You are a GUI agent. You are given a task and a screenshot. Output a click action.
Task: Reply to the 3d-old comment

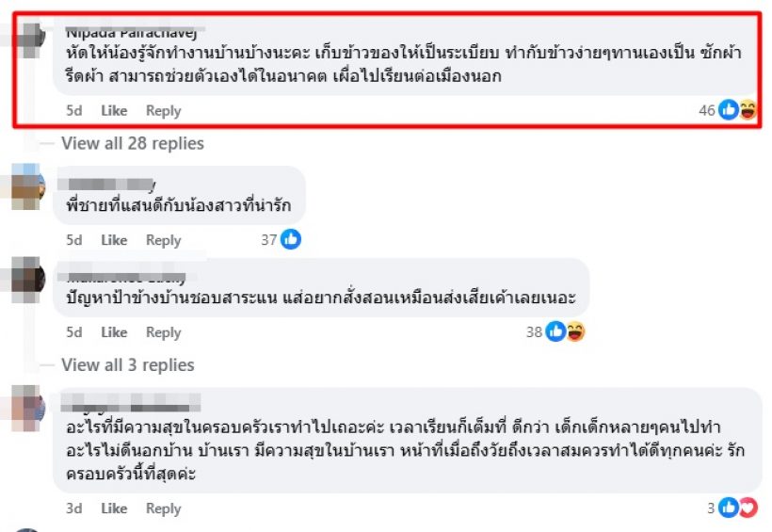(x=163, y=508)
